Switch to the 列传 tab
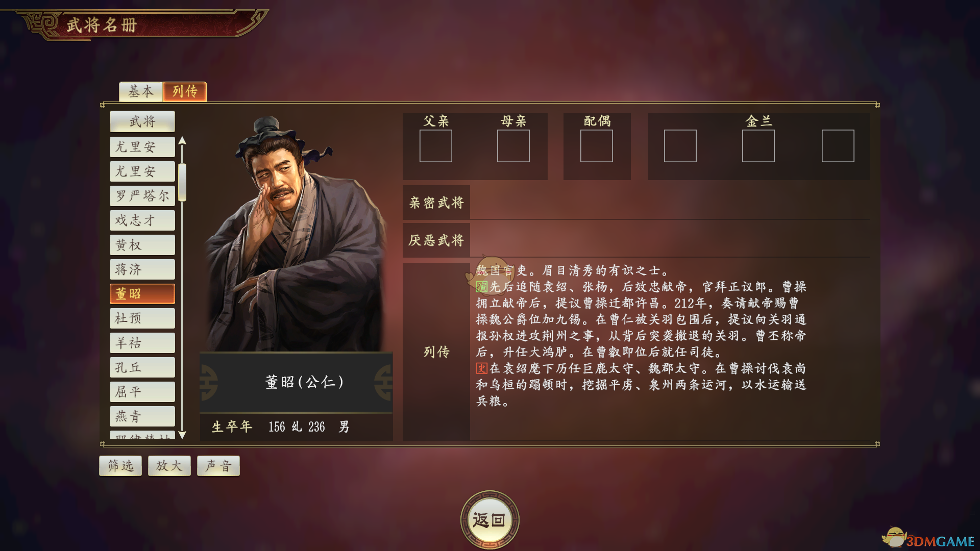The image size is (980, 551). [185, 92]
